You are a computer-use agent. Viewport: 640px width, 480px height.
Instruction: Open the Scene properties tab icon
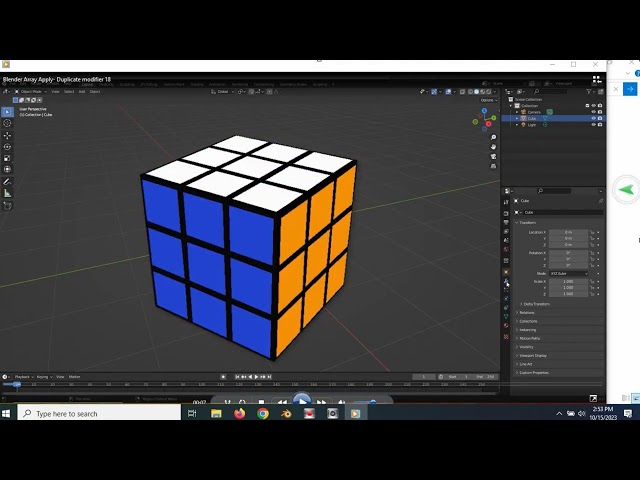(x=506, y=240)
